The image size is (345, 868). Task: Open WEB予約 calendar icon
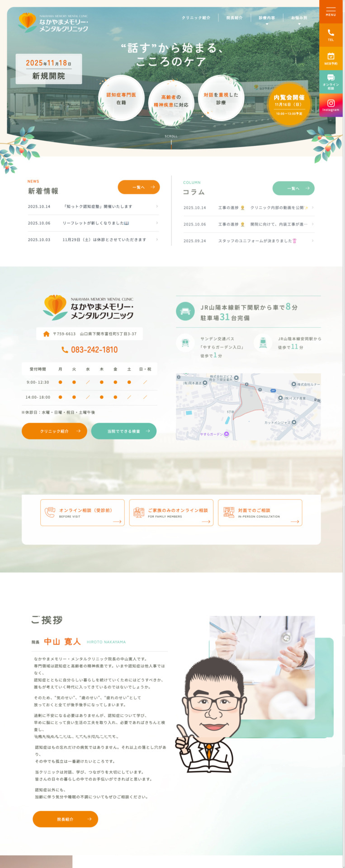[x=331, y=57]
